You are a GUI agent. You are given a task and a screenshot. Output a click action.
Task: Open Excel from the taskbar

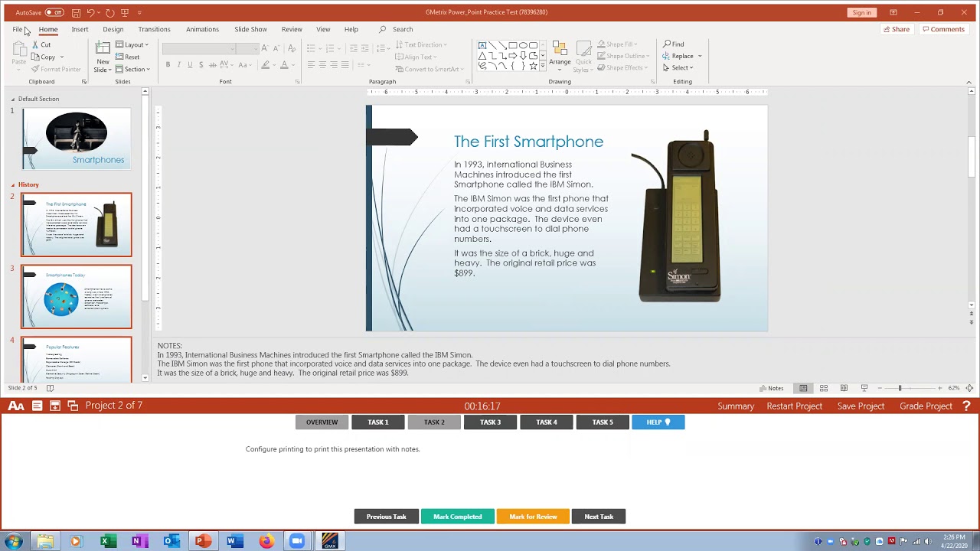click(108, 541)
